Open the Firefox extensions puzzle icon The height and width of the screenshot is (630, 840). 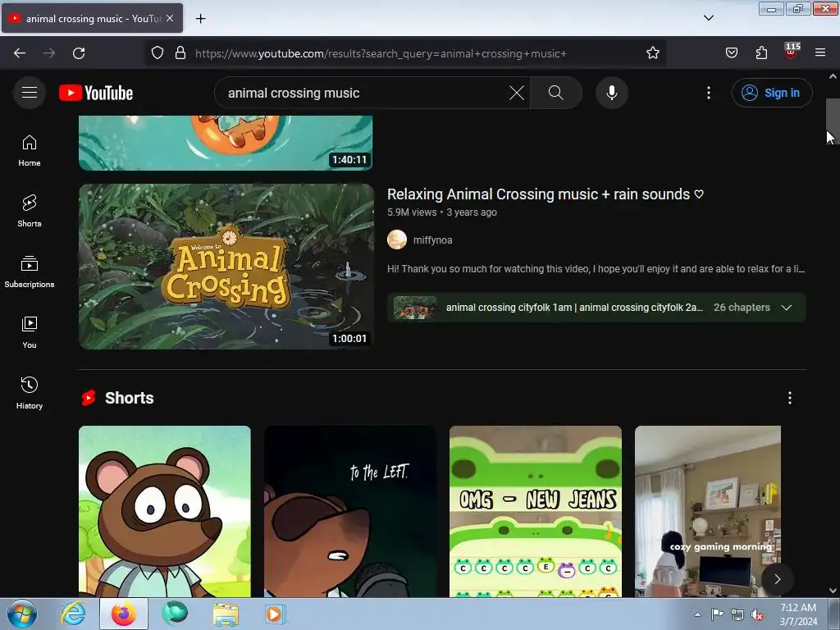[761, 53]
